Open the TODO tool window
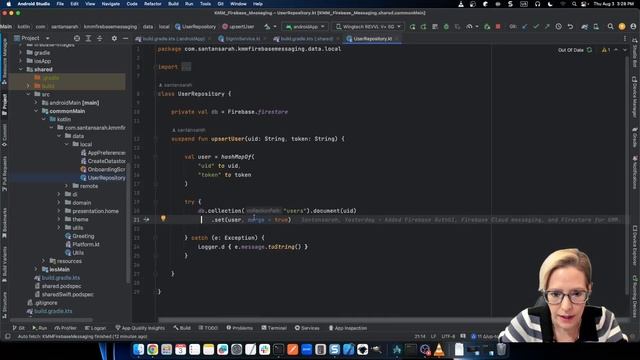The width and height of the screenshot is (640, 360). 208,328
